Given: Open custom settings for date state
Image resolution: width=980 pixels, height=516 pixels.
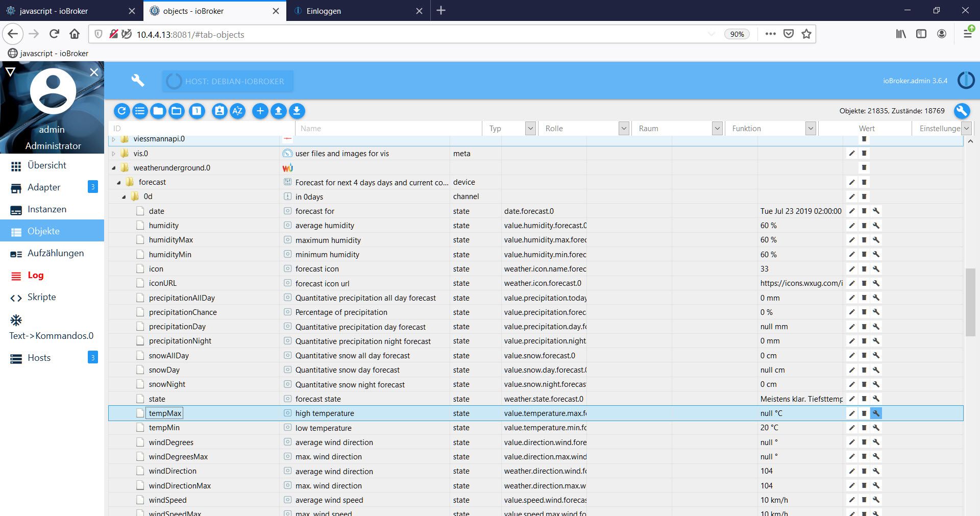Looking at the screenshot, I should (876, 211).
